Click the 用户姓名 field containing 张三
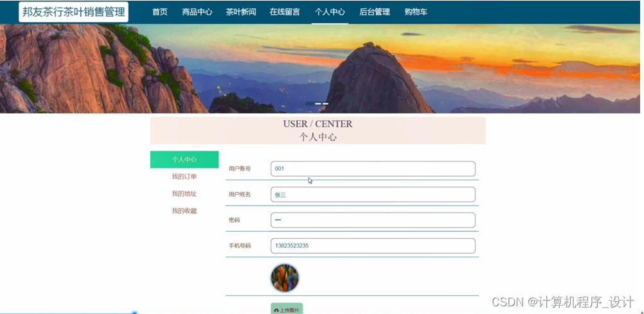 point(373,195)
